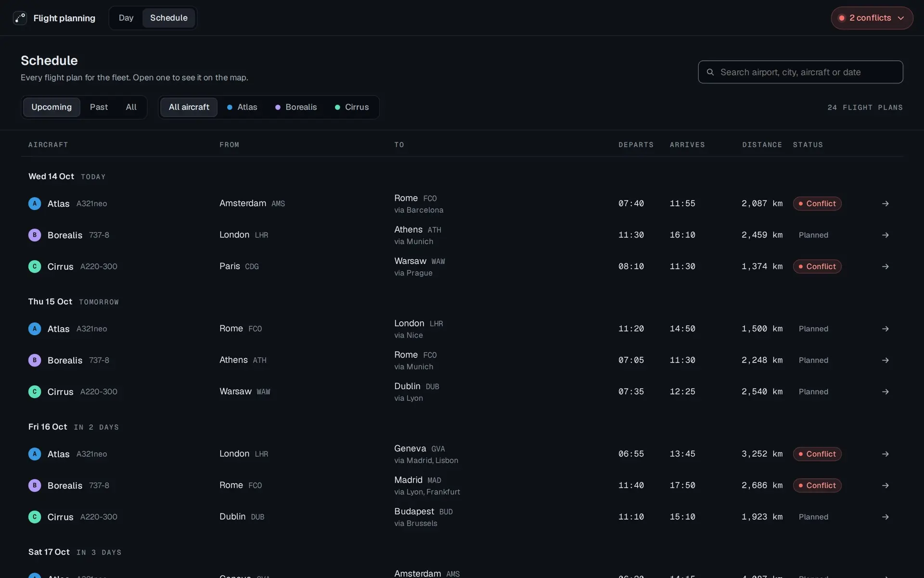The image size is (924, 578).
Task: Open Cirrus Dublin to Budapest flight arrow
Action: (x=885, y=517)
